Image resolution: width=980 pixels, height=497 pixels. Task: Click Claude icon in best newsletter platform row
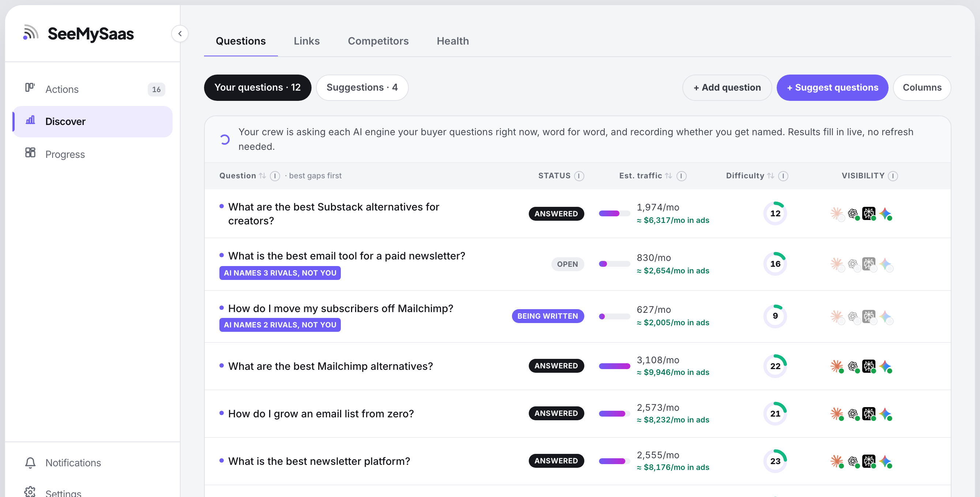[837, 461]
